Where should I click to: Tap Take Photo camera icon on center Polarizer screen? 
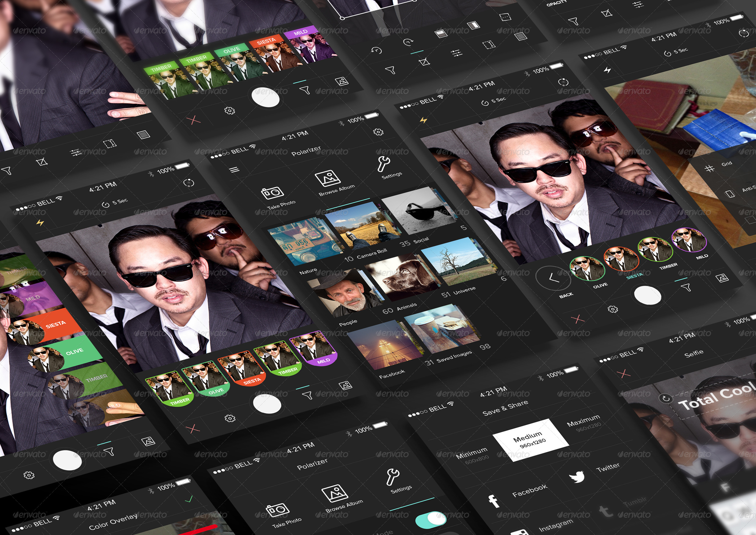[x=272, y=193]
